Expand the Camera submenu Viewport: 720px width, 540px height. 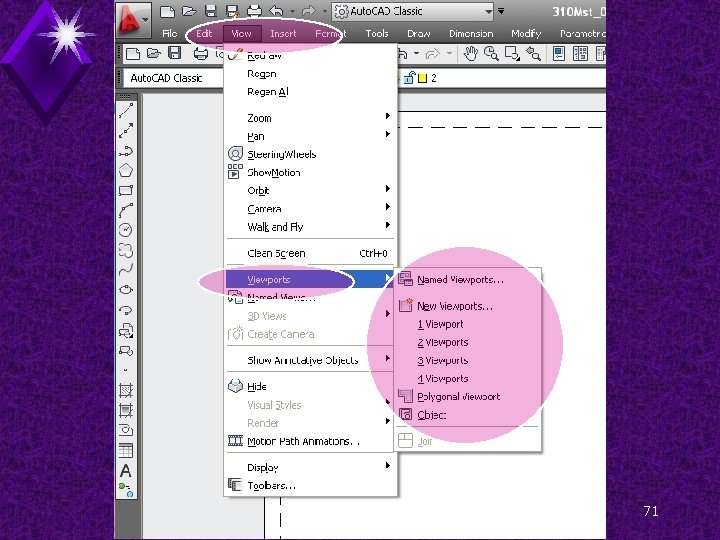pyautogui.click(x=310, y=209)
